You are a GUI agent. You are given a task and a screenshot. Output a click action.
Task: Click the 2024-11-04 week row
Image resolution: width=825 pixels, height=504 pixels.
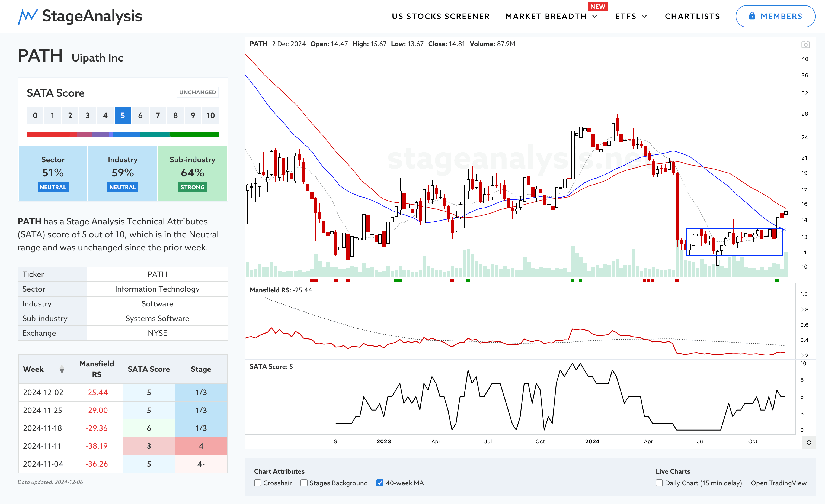pyautogui.click(x=123, y=464)
